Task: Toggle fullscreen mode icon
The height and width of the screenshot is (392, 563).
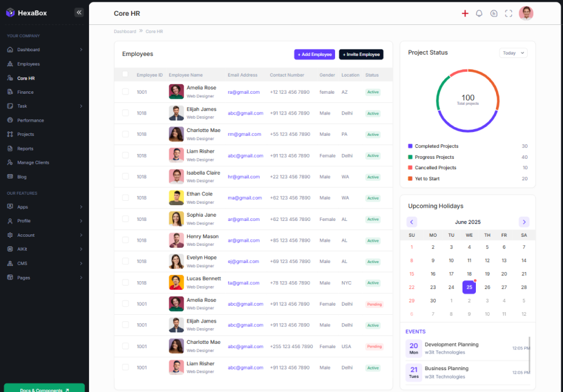Action: [509, 13]
